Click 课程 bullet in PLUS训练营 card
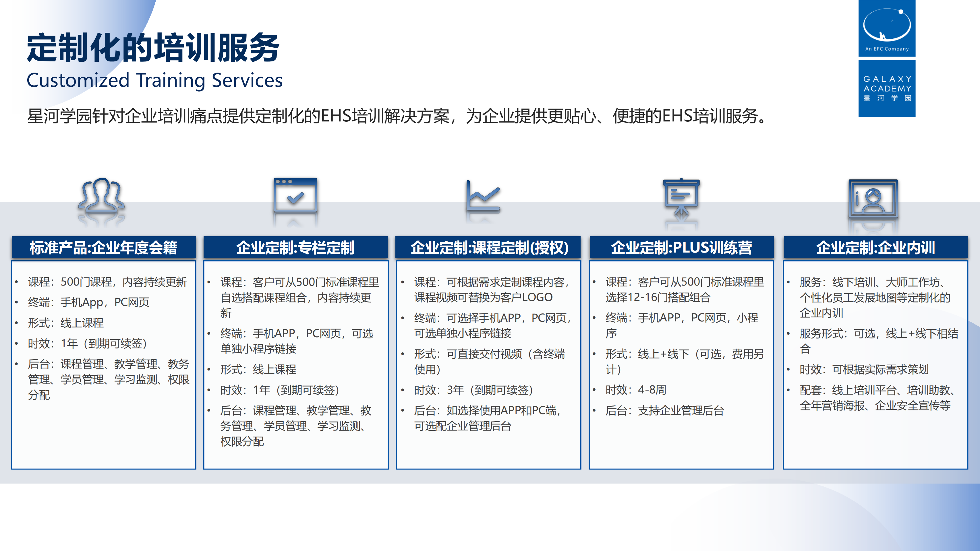 pos(685,289)
